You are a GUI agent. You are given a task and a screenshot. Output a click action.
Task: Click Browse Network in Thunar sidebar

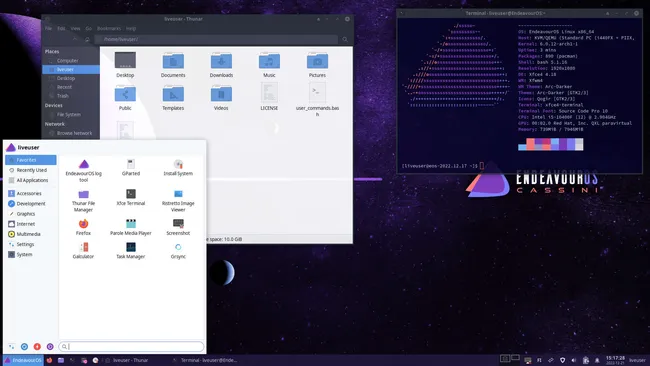click(x=71, y=133)
